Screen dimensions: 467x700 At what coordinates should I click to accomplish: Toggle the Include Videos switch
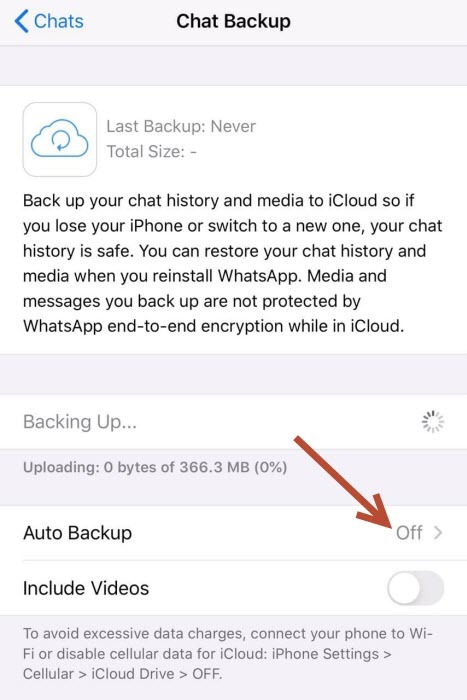(416, 588)
